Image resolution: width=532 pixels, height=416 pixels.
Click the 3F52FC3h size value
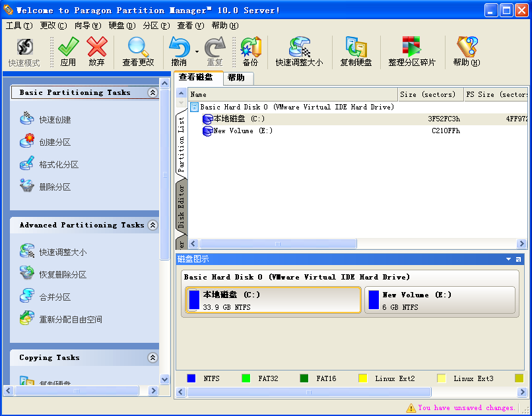click(444, 119)
